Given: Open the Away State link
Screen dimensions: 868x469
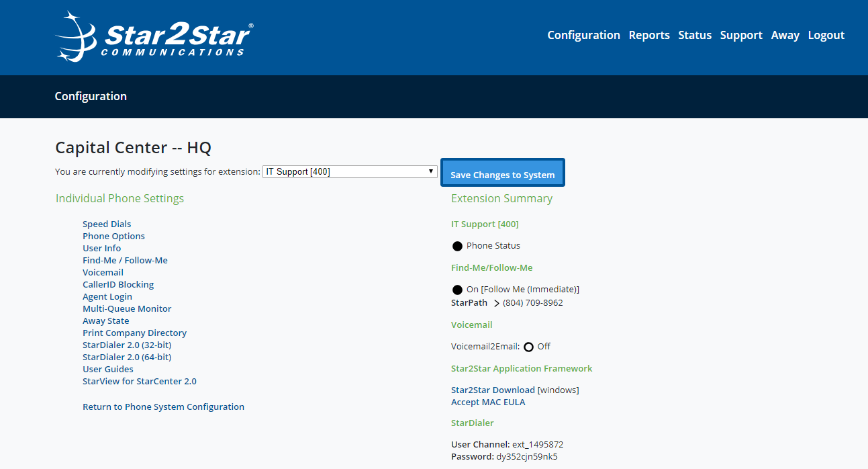Looking at the screenshot, I should pos(105,321).
